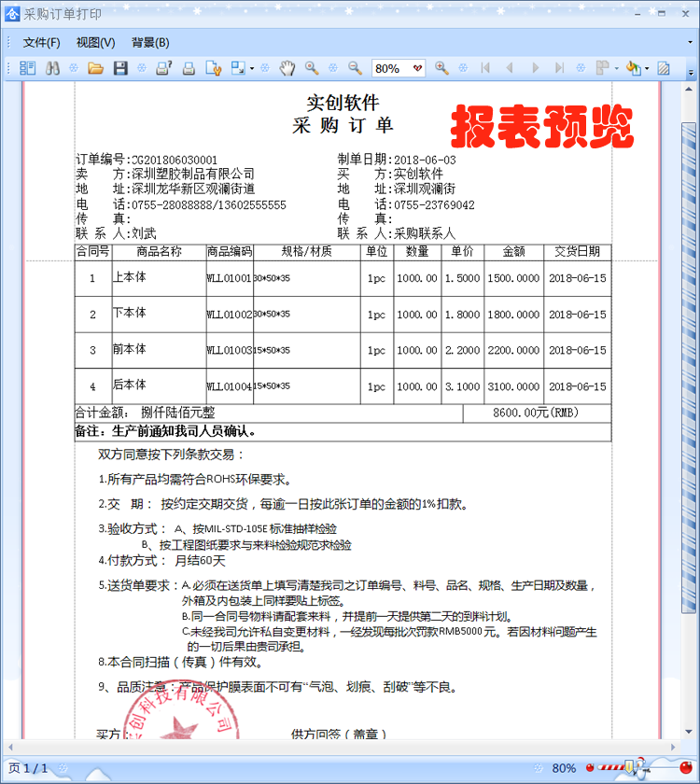Click the 备注 remark line

pos(343,432)
